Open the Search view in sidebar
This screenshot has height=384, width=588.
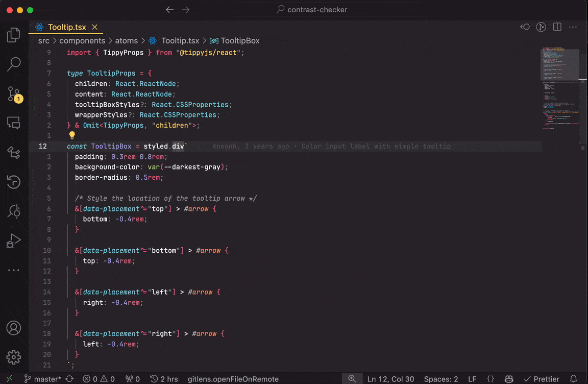(14, 64)
